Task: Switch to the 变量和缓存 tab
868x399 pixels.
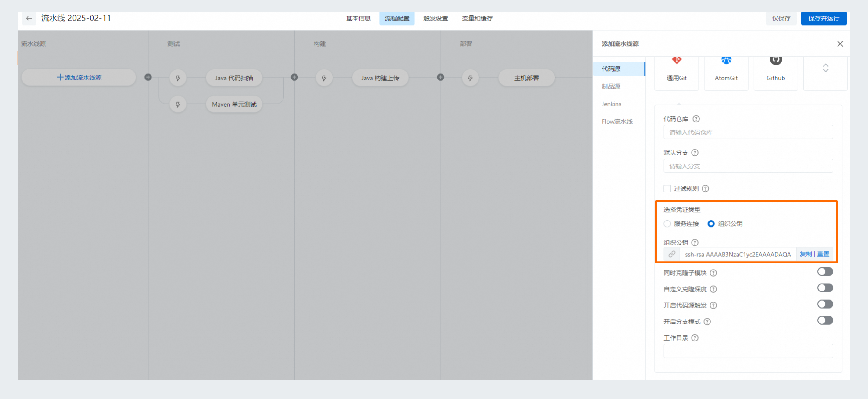Action: click(x=477, y=19)
